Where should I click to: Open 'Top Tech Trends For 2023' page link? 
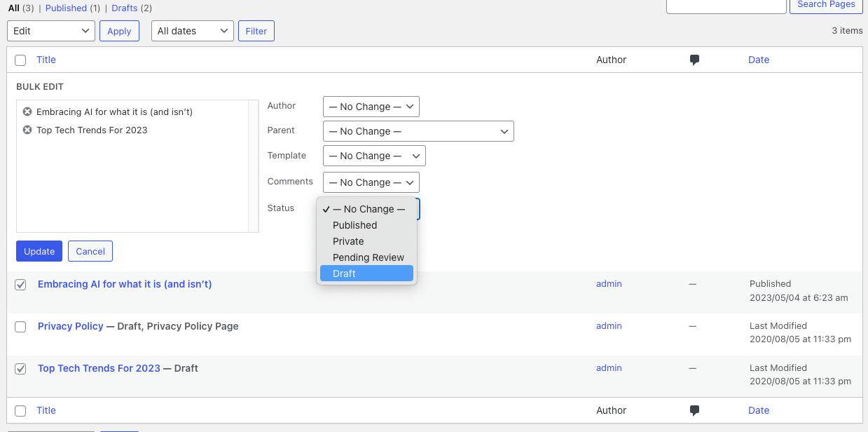99,368
